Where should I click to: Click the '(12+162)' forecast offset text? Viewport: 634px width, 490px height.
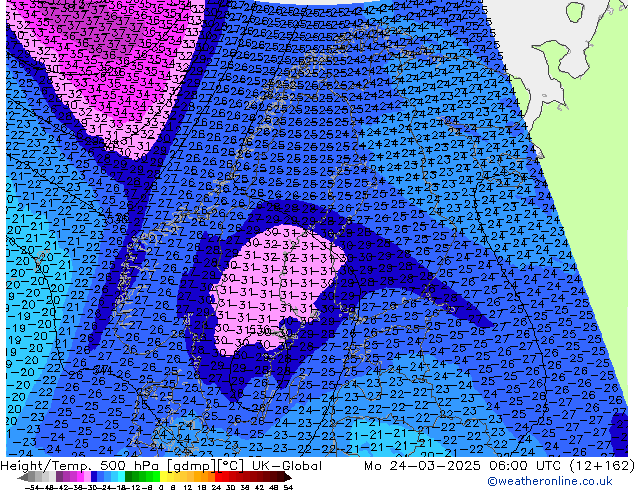point(601,466)
